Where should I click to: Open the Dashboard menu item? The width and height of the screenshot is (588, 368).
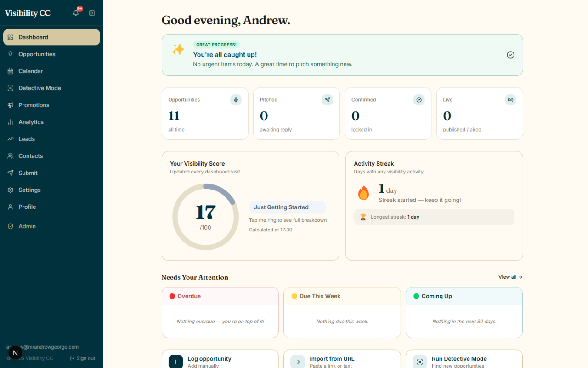(x=51, y=37)
